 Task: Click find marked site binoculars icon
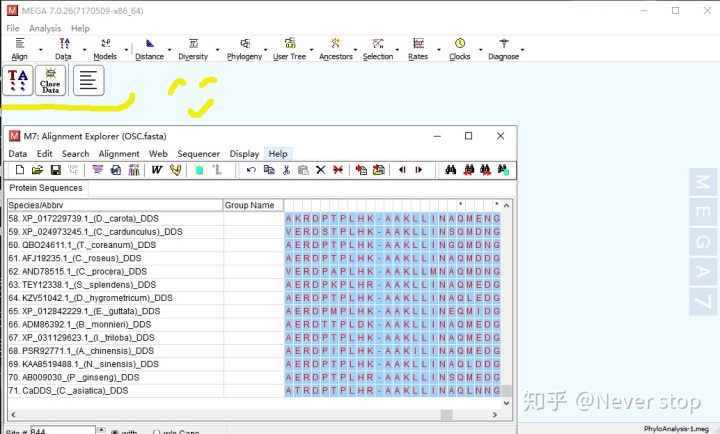click(x=503, y=170)
